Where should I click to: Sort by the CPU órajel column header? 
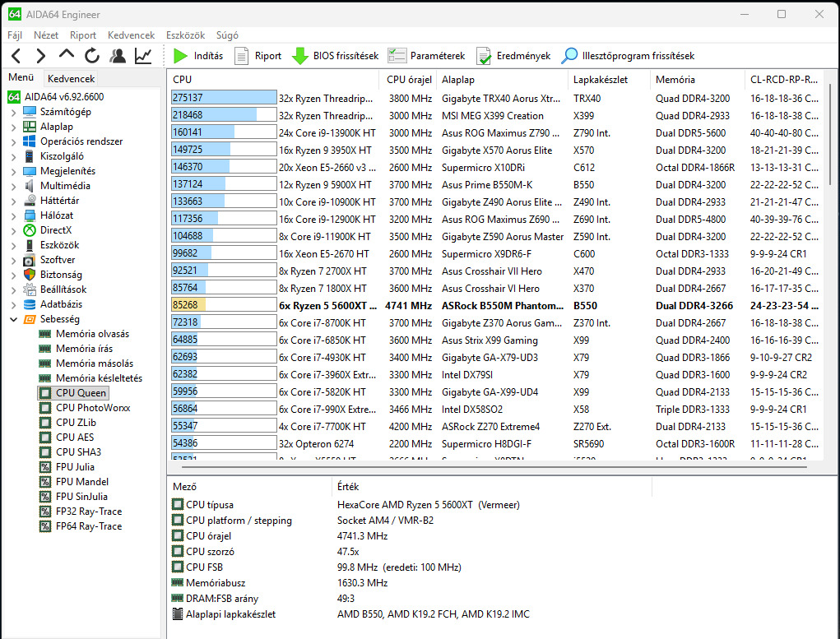[x=408, y=79]
